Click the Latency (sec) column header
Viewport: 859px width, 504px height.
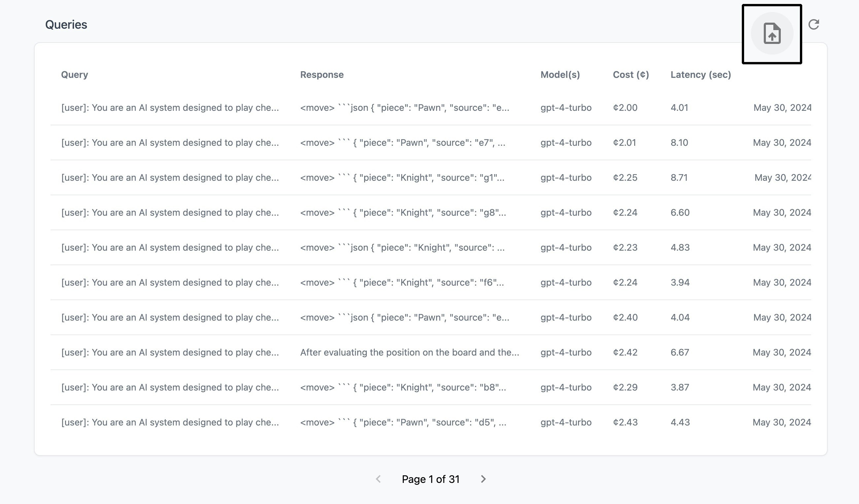[x=701, y=75]
